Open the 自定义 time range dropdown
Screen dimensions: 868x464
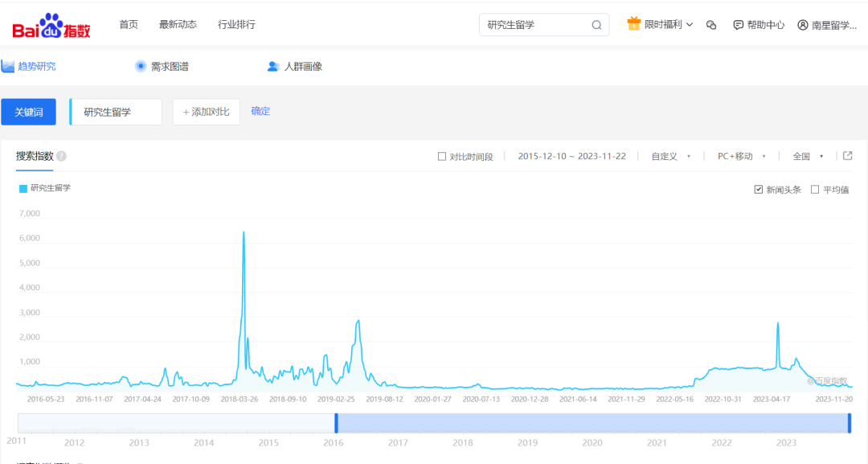point(670,157)
